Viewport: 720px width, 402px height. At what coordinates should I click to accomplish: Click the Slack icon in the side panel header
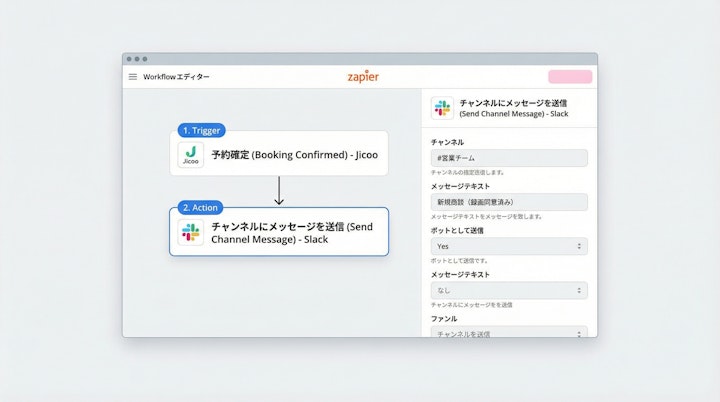442,108
